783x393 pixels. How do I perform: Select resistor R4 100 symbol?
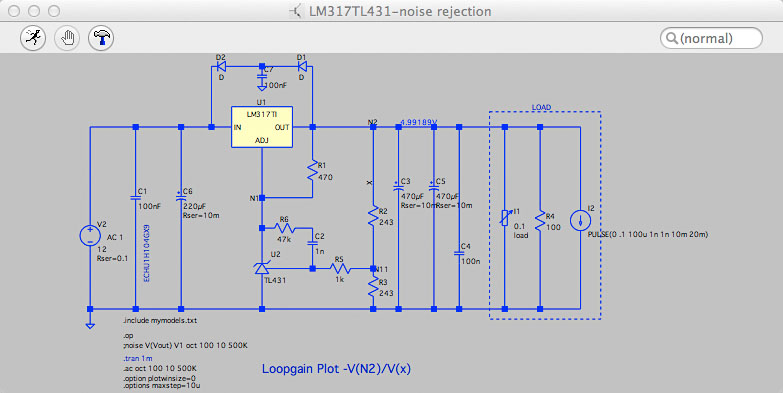click(x=540, y=220)
